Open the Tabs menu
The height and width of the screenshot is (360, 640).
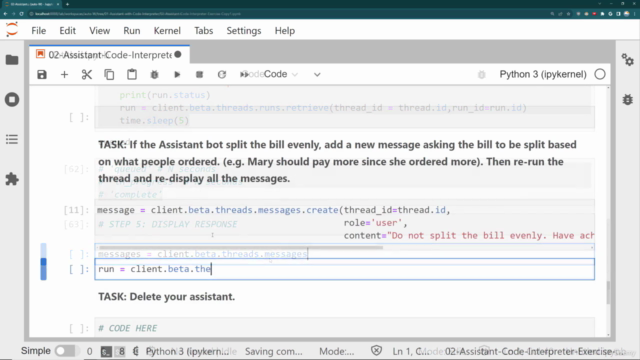[203, 31]
